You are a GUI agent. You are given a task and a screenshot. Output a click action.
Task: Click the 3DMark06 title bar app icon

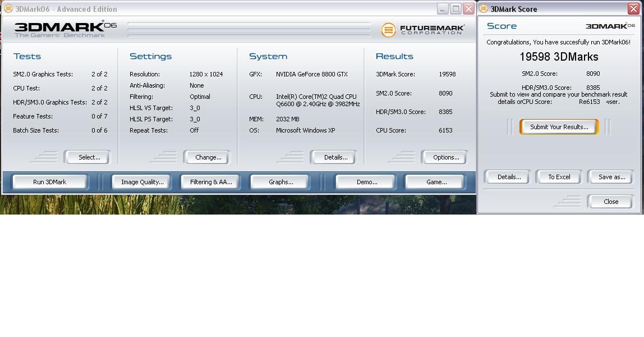coord(8,8)
